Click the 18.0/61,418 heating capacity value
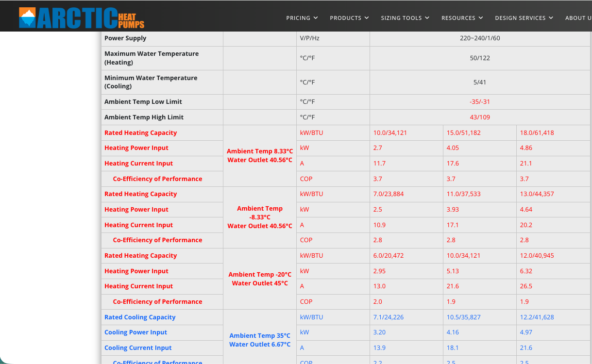This screenshot has width=592, height=364. [537, 133]
